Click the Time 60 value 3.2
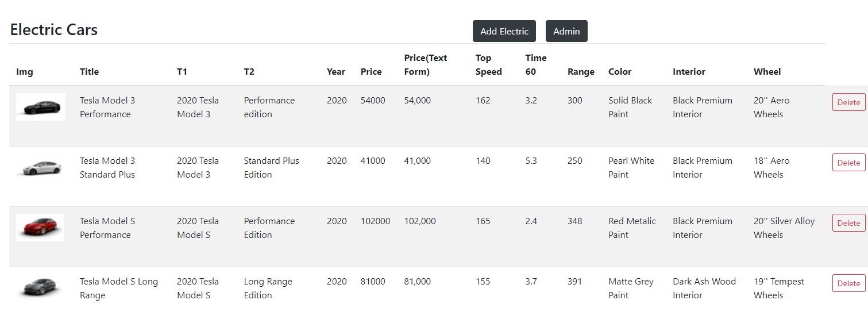868x319 pixels. click(531, 100)
